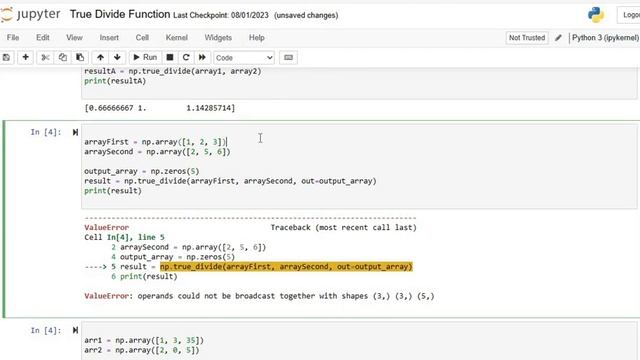The width and height of the screenshot is (640, 360).
Task: Rename notebook title True Divide Function
Action: 120,14
